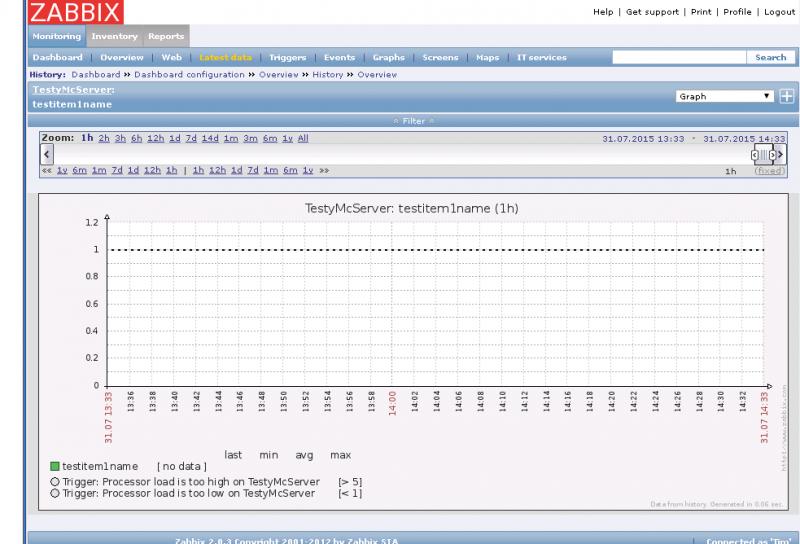Open the Inventory tab
Viewport: 800px width, 544px height.
113,37
